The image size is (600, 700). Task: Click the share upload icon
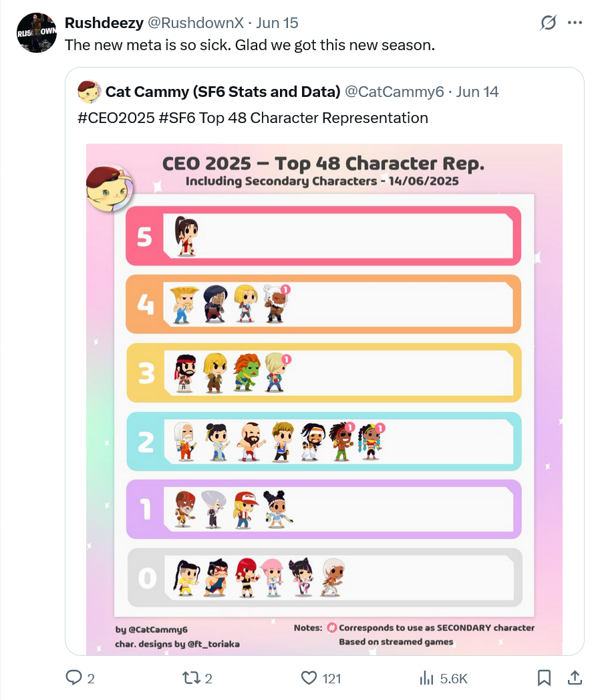click(575, 678)
